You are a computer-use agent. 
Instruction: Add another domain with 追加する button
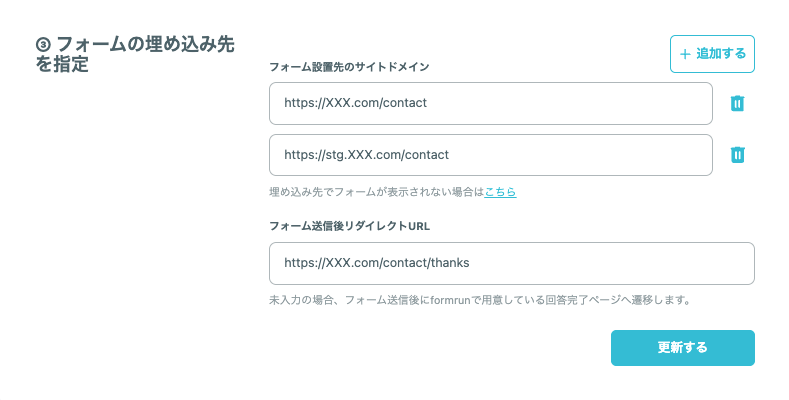[712, 54]
